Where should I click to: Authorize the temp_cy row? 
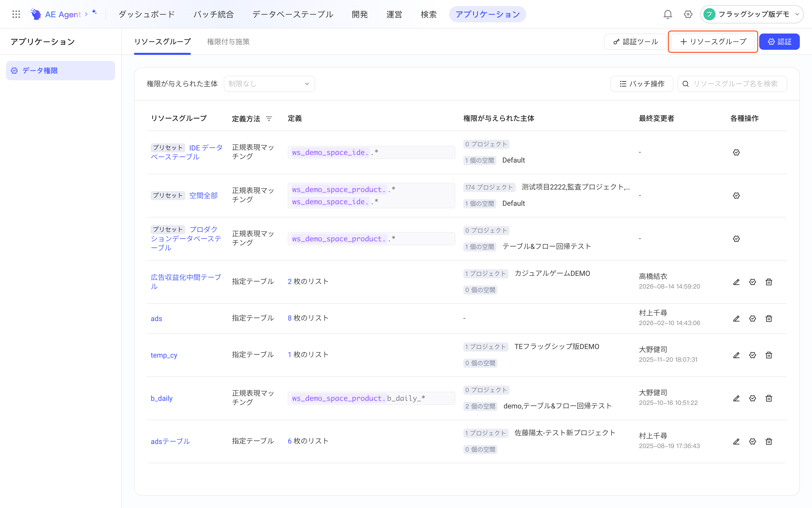click(x=753, y=355)
